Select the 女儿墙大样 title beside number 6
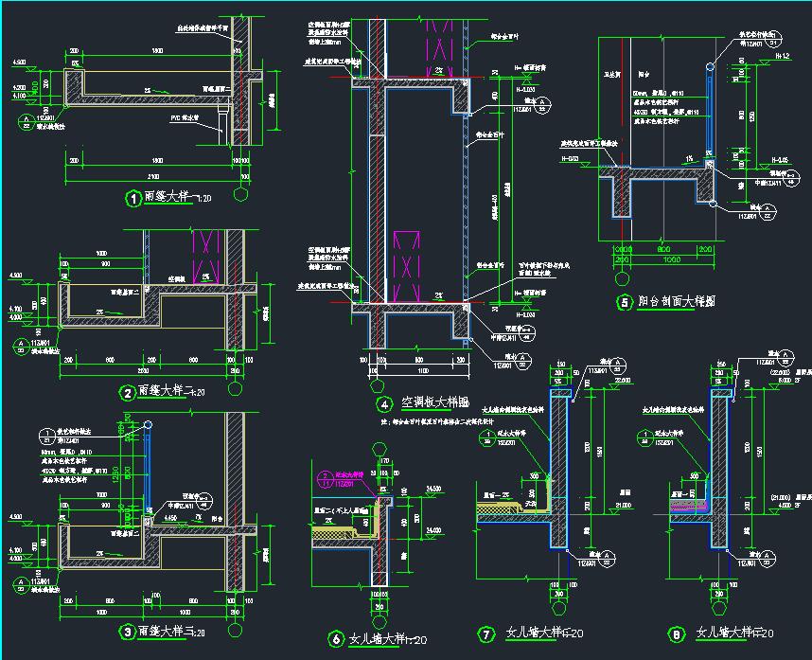Viewport: 812px width, 660px height. [377, 639]
